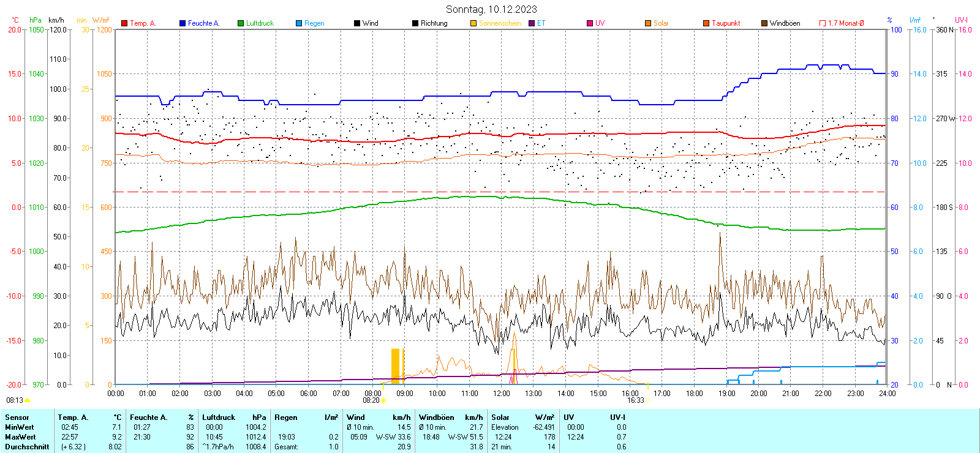Click the black Wind legend square
This screenshot has height=453, width=980.
pyautogui.click(x=357, y=23)
